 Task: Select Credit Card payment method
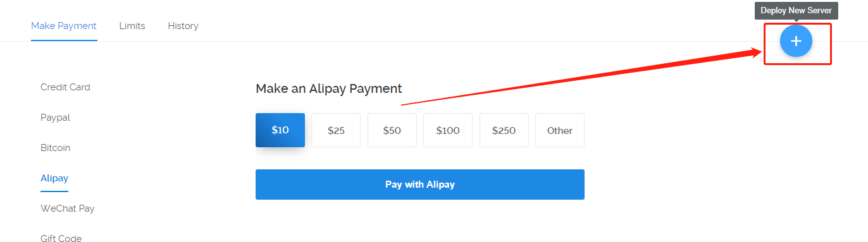pos(65,87)
